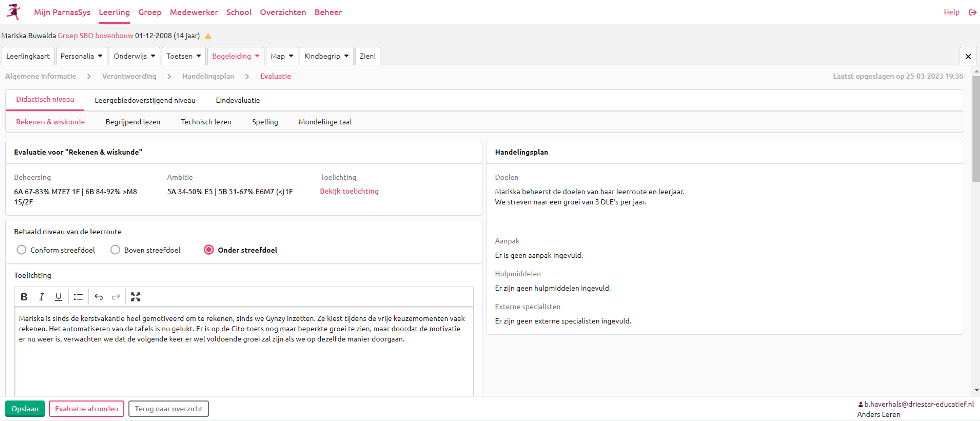Switch to the Leergebiedoverstijgend niveau tab
Screen dimensions: 980x421
(145, 100)
